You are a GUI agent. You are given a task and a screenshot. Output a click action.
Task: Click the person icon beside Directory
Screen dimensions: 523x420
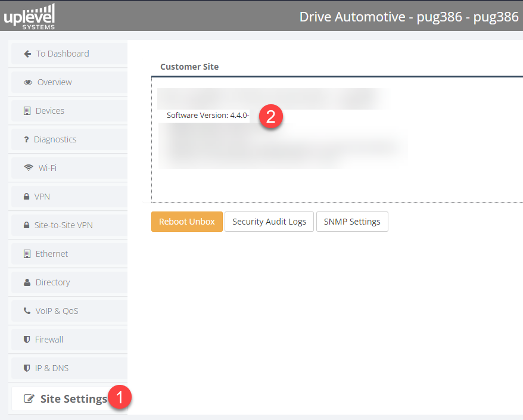tap(27, 282)
